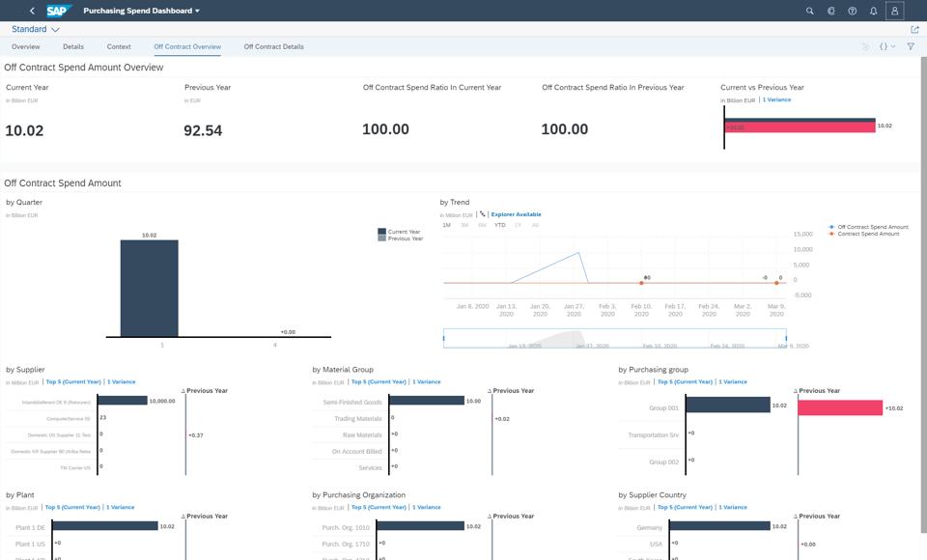Click the Explorer Available link
Image resolution: width=927 pixels, height=560 pixels.
click(x=516, y=214)
